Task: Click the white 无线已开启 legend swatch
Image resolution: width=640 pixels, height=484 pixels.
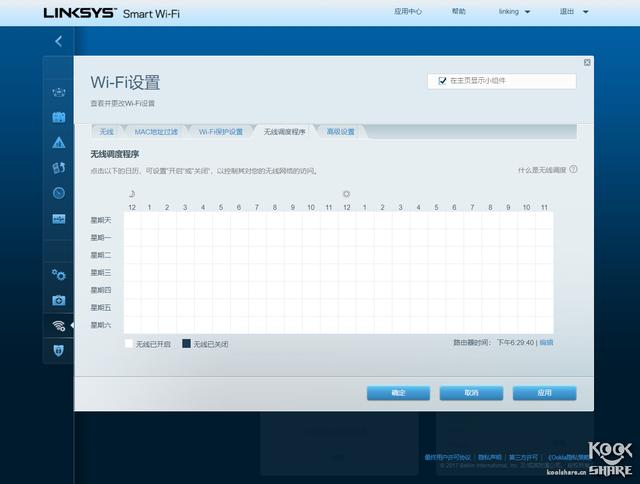Action: (129, 343)
